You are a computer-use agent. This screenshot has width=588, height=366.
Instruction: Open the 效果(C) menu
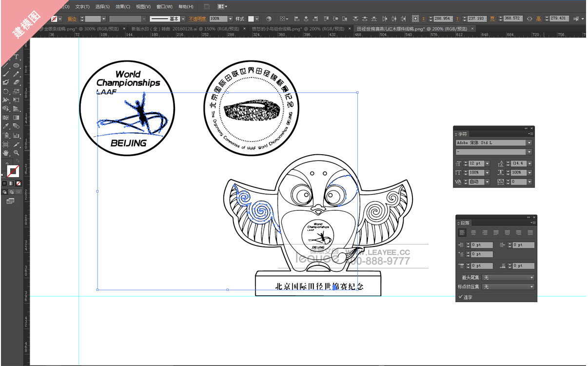pos(123,7)
